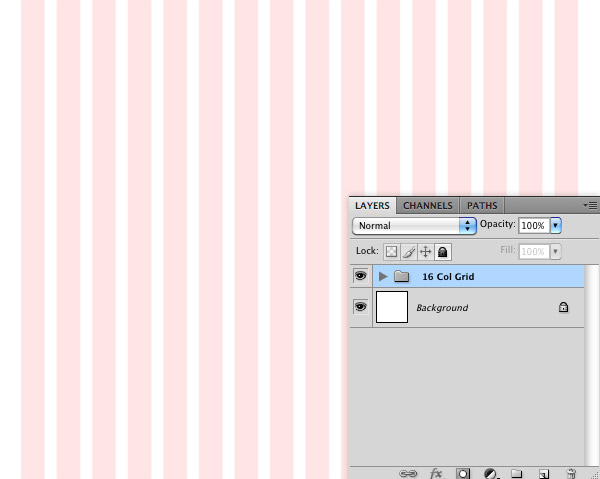Screen dimensions: 600x479
Task: Toggle lock position
Action: tap(425, 252)
